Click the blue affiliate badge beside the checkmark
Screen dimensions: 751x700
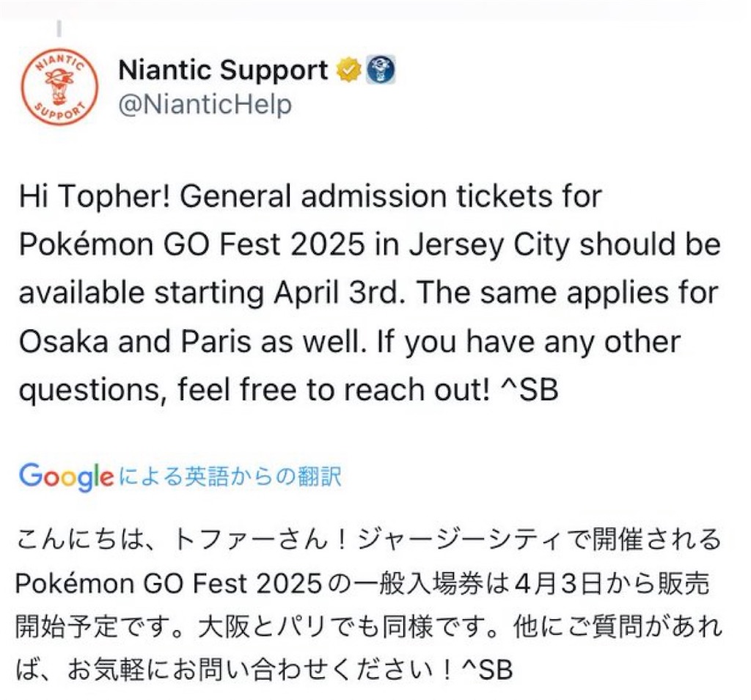(x=381, y=70)
